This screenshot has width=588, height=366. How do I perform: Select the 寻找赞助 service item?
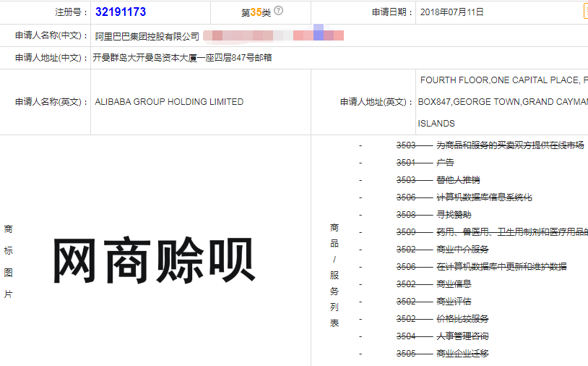pyautogui.click(x=454, y=215)
